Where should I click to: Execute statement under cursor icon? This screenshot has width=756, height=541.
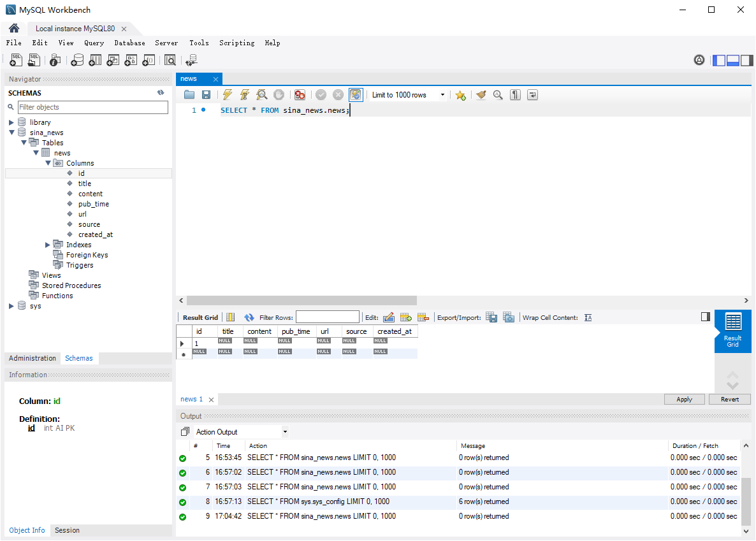pos(244,95)
